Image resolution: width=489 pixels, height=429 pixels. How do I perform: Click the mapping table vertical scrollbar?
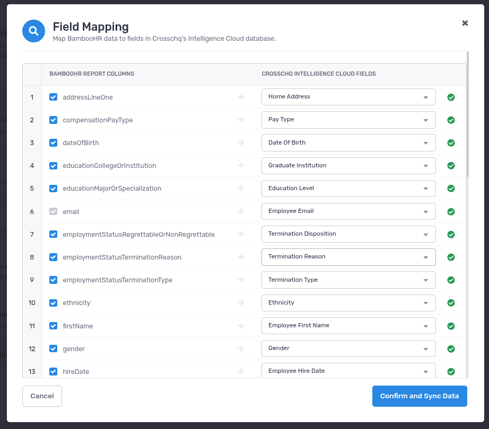tap(468, 114)
